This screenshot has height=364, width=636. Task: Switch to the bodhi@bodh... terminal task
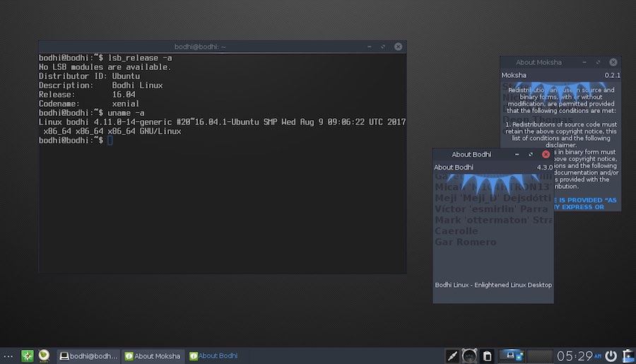pyautogui.click(x=88, y=356)
